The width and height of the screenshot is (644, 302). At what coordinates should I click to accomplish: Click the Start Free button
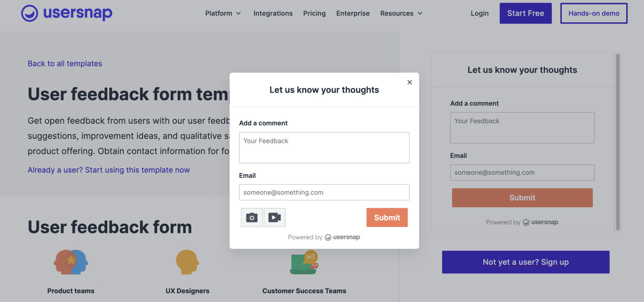(526, 13)
